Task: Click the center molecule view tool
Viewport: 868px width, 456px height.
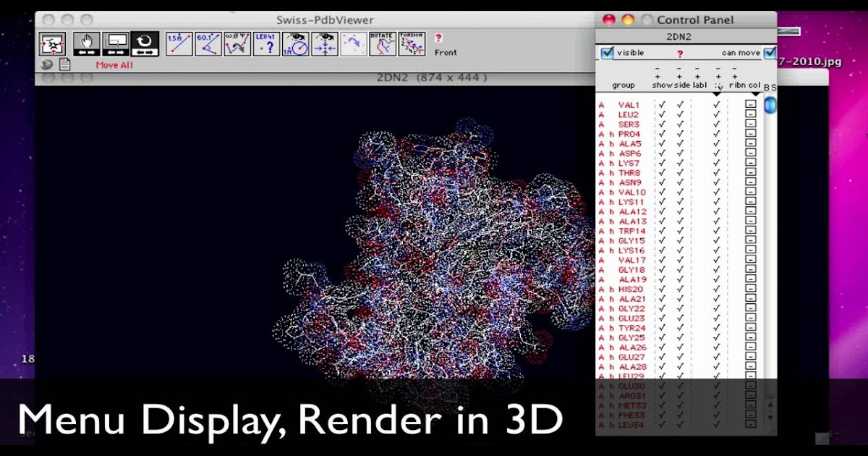Action: tap(52, 44)
